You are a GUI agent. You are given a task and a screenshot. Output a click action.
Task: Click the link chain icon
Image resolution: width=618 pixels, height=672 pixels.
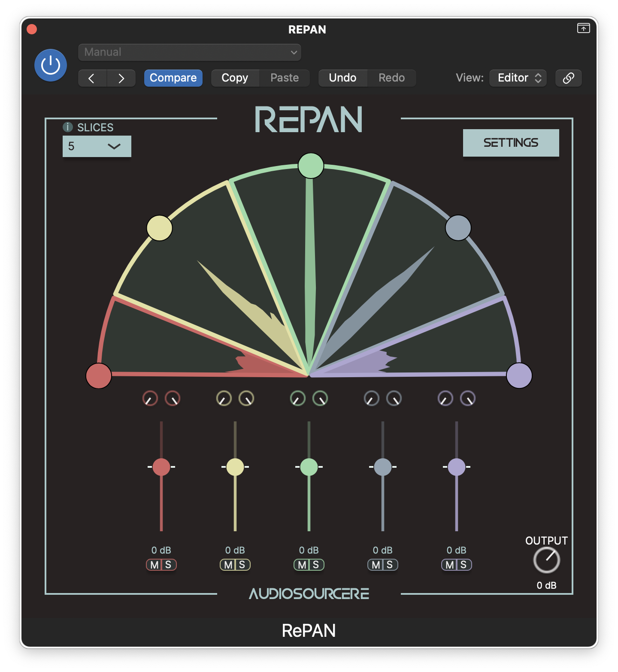point(568,78)
